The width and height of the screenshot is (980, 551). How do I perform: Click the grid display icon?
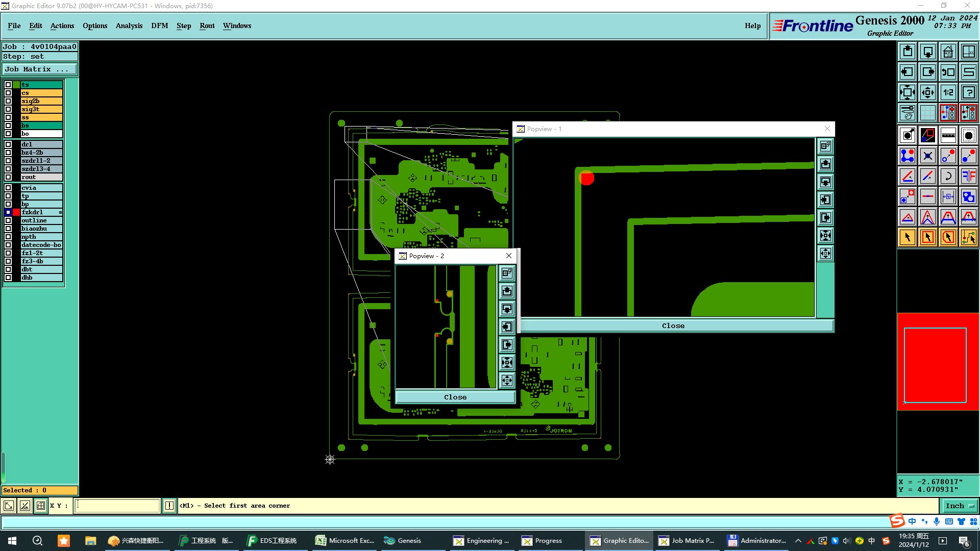927,113
